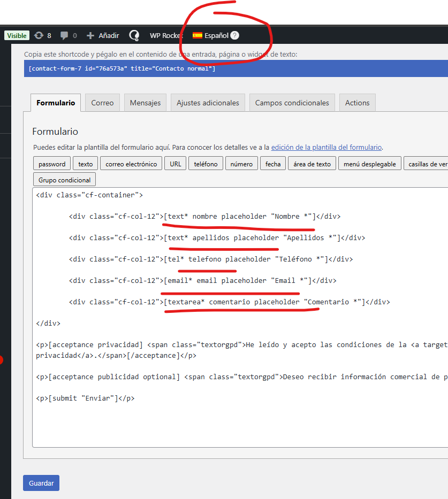Click the plus Añadir icon in admin bar

point(90,35)
